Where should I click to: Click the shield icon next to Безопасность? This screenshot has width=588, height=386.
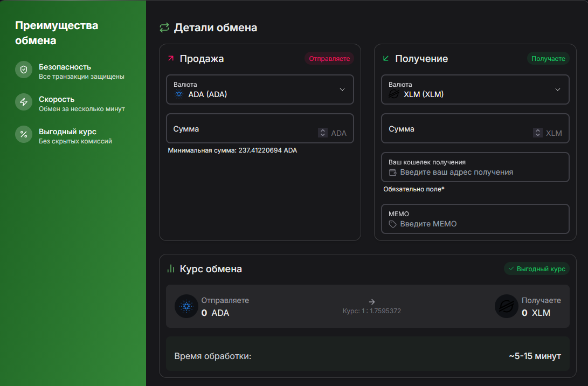click(x=24, y=70)
